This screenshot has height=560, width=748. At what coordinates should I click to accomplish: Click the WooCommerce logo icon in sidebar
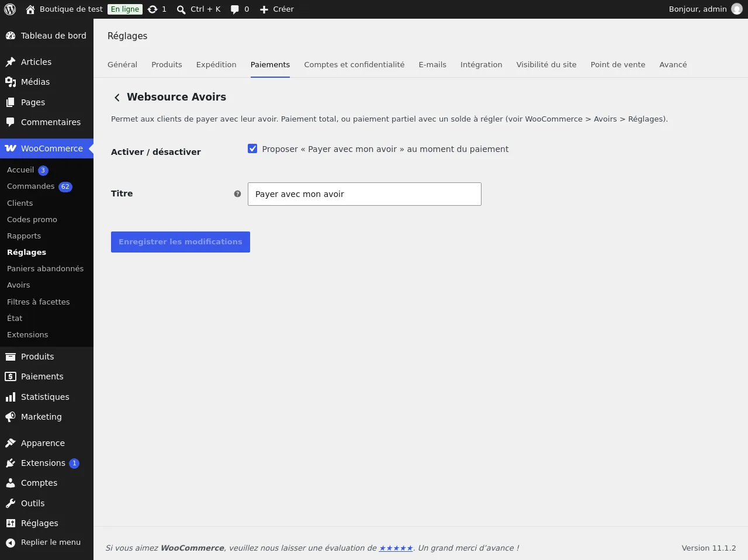(11, 148)
